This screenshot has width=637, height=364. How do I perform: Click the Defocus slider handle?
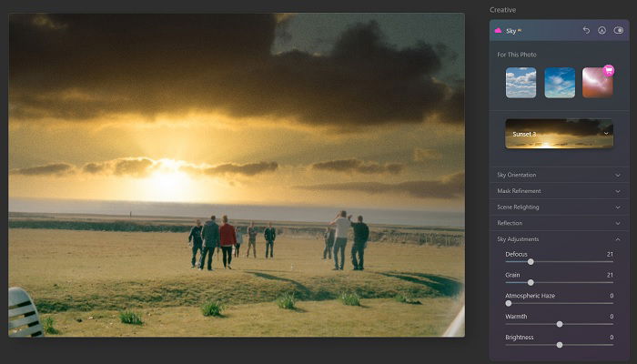click(531, 262)
